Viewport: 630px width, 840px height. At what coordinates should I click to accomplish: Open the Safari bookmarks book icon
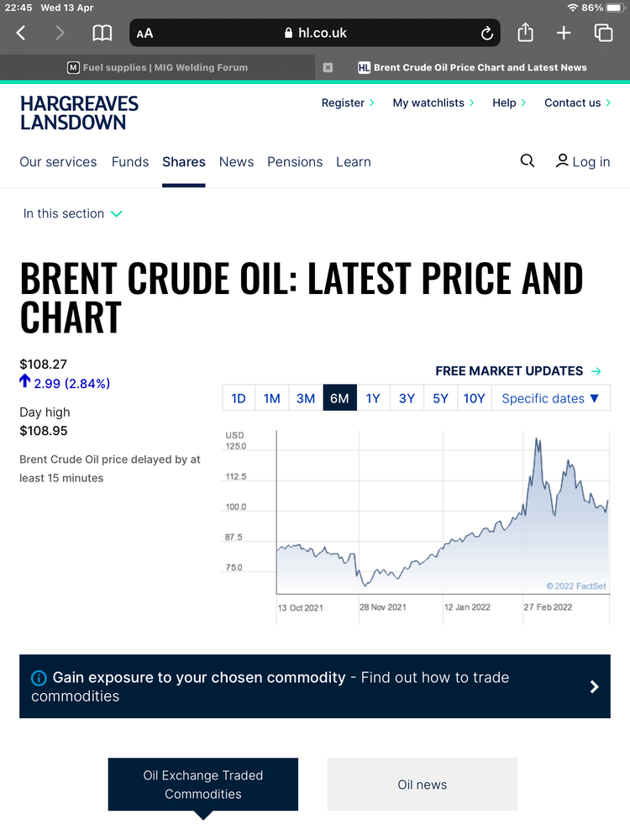[102, 34]
